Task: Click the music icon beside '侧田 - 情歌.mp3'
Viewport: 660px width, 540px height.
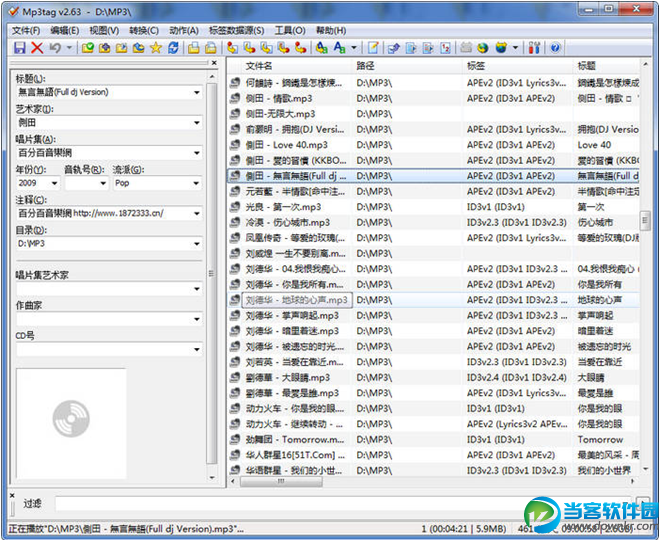Action: point(235,98)
